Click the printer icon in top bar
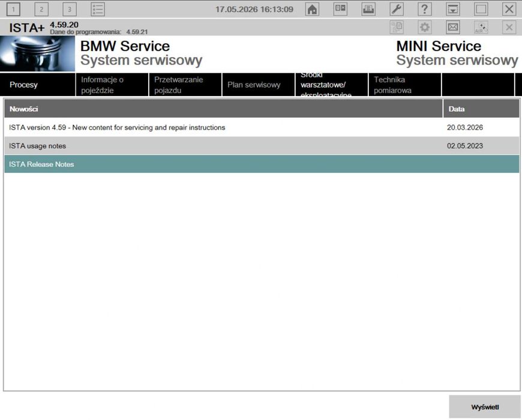Viewport: 522px width, 420px height. click(x=368, y=10)
